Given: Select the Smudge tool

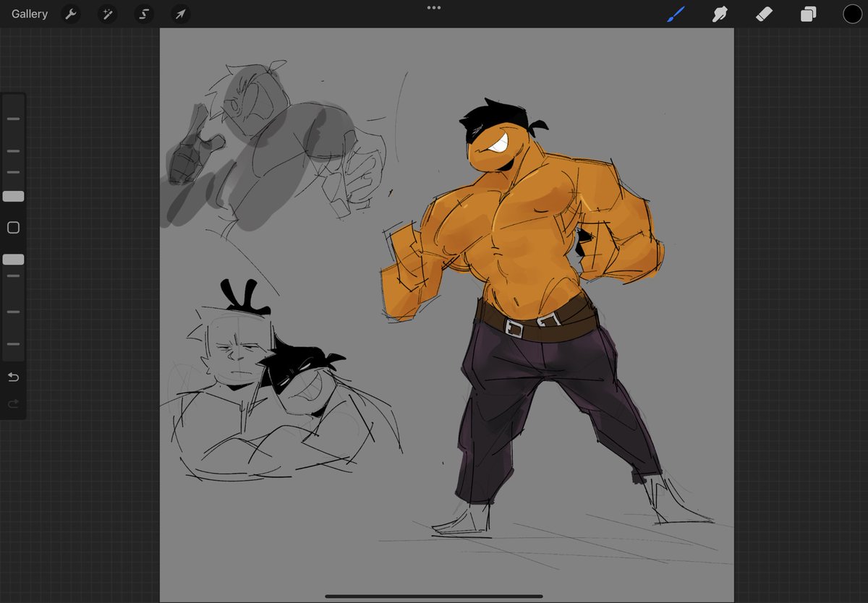Looking at the screenshot, I should click(720, 14).
